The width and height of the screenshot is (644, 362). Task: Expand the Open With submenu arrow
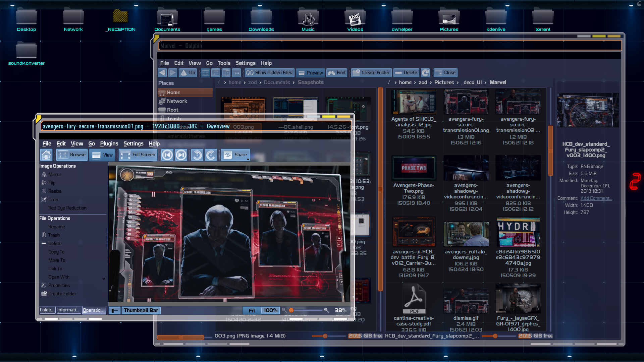click(104, 279)
